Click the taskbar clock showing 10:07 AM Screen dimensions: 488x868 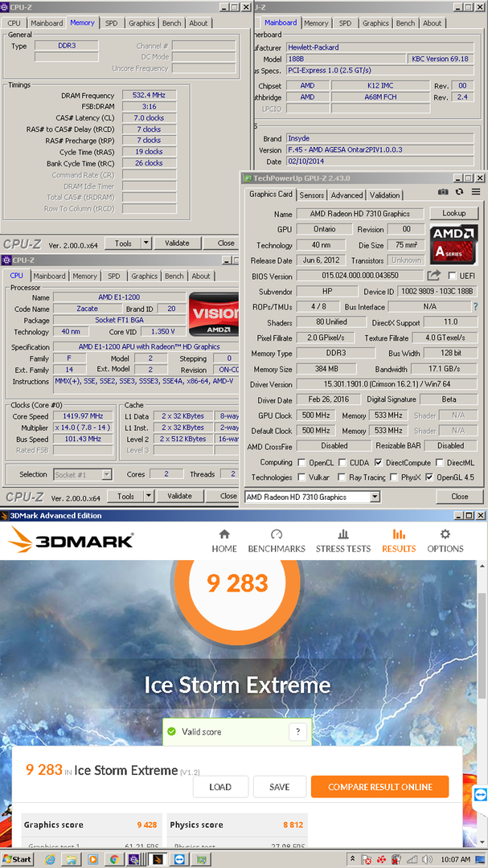pyautogui.click(x=457, y=859)
